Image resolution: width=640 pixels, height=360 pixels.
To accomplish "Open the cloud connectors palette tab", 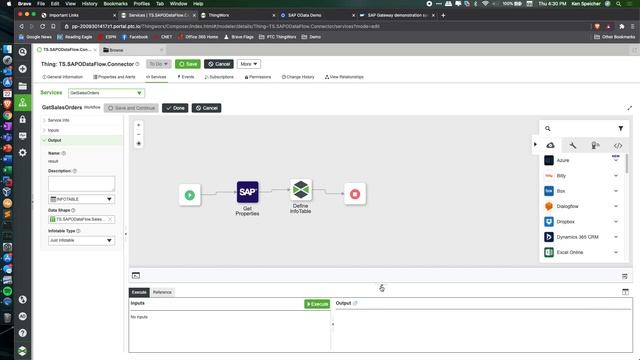I will [x=550, y=145].
